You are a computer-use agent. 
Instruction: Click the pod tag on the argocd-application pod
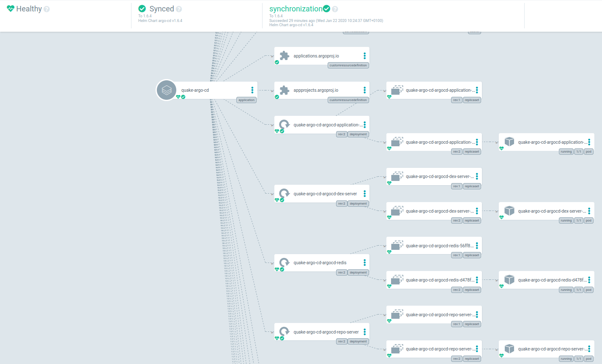(x=588, y=152)
